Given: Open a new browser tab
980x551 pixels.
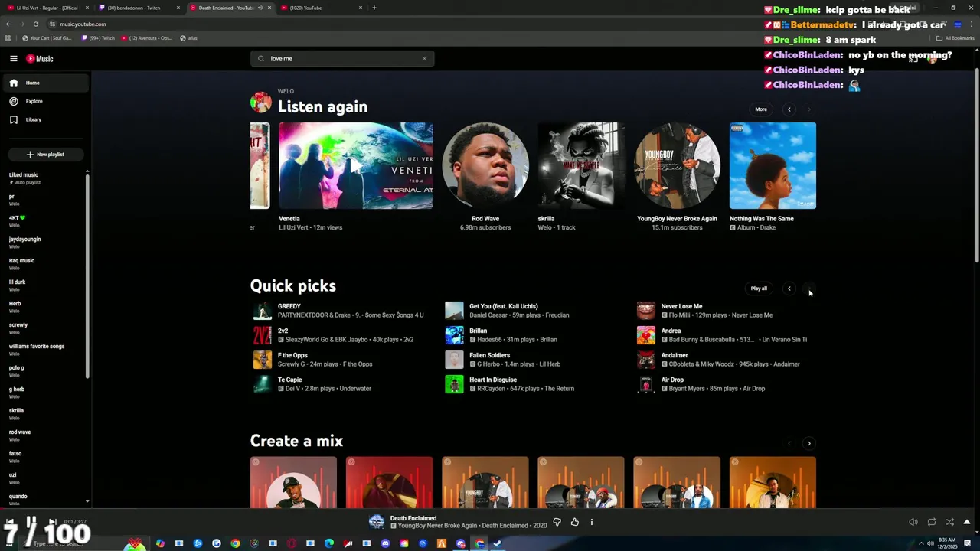Looking at the screenshot, I should 374,8.
